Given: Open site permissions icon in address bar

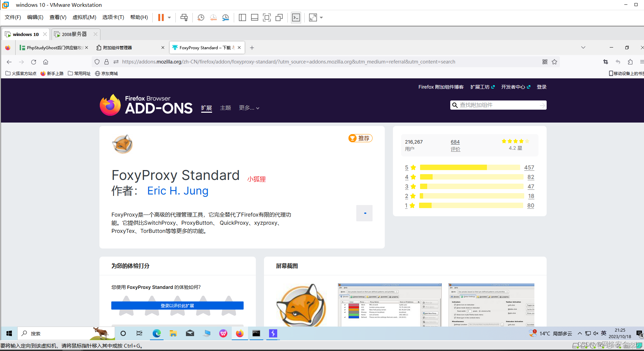Looking at the screenshot, I should 116,62.
